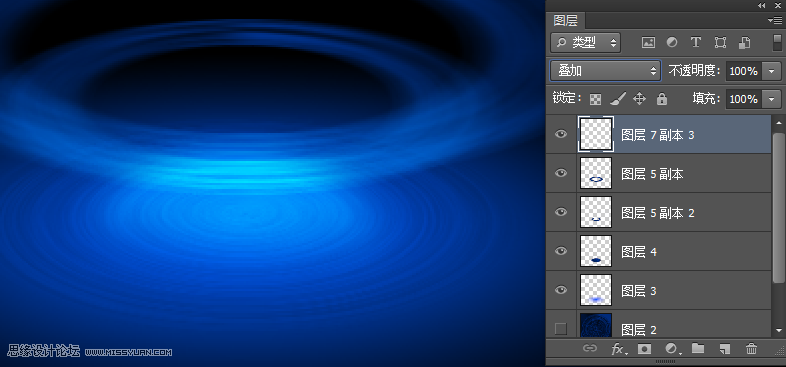The image size is (786, 367).
Task: Open the layers panel flyout menu
Action: pos(774,21)
